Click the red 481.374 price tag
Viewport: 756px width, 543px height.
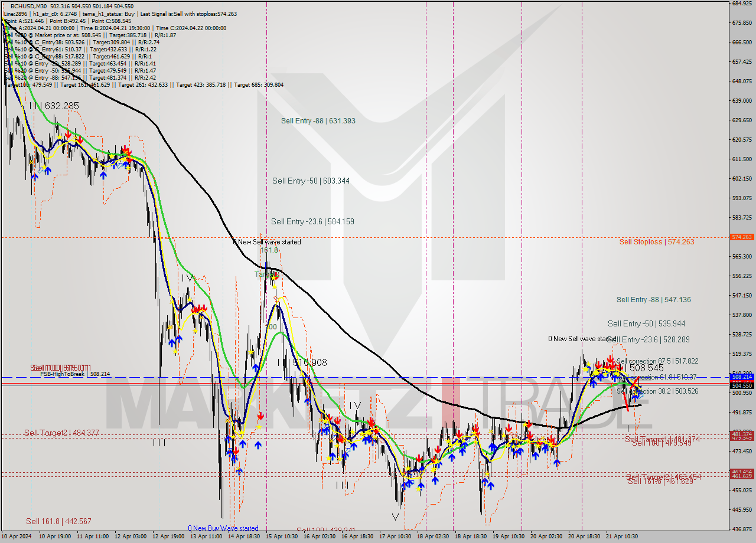point(742,434)
